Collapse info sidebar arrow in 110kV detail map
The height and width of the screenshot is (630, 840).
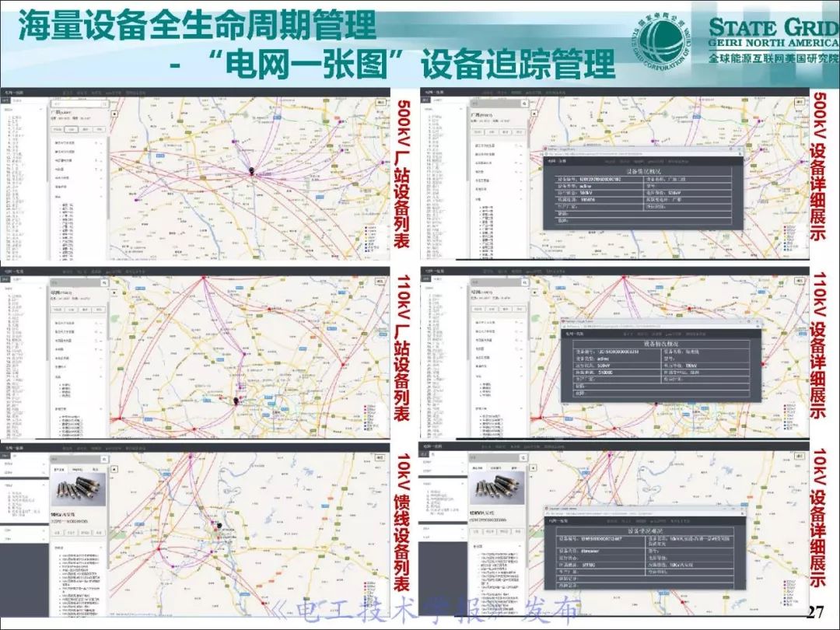coord(534,292)
